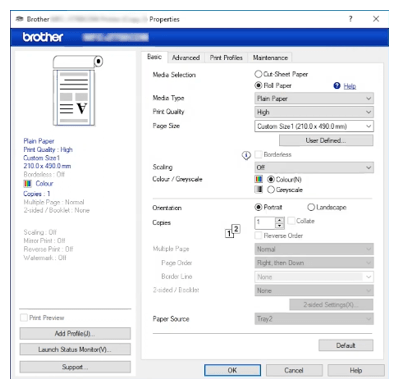
Task: Select the Cut-Sheet Paper radio button
Action: tap(258, 74)
